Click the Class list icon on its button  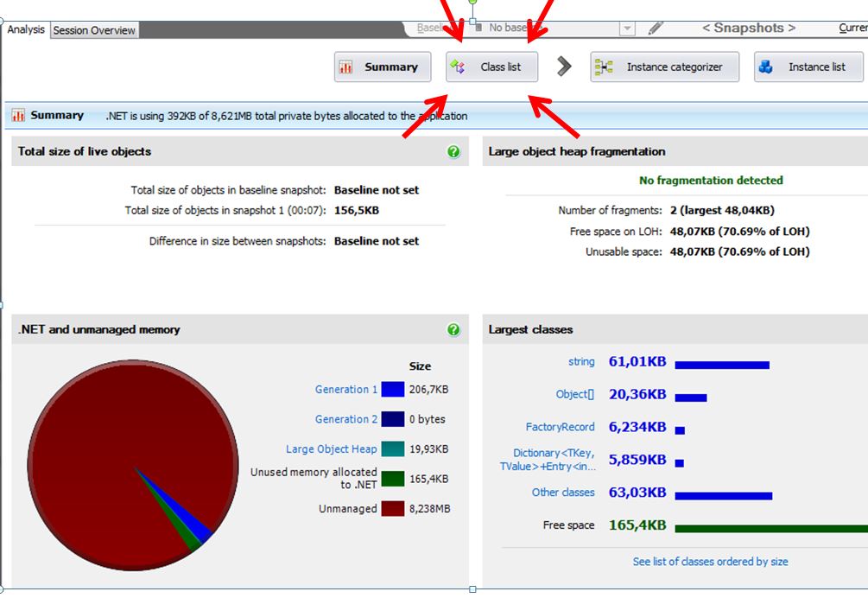[x=457, y=67]
